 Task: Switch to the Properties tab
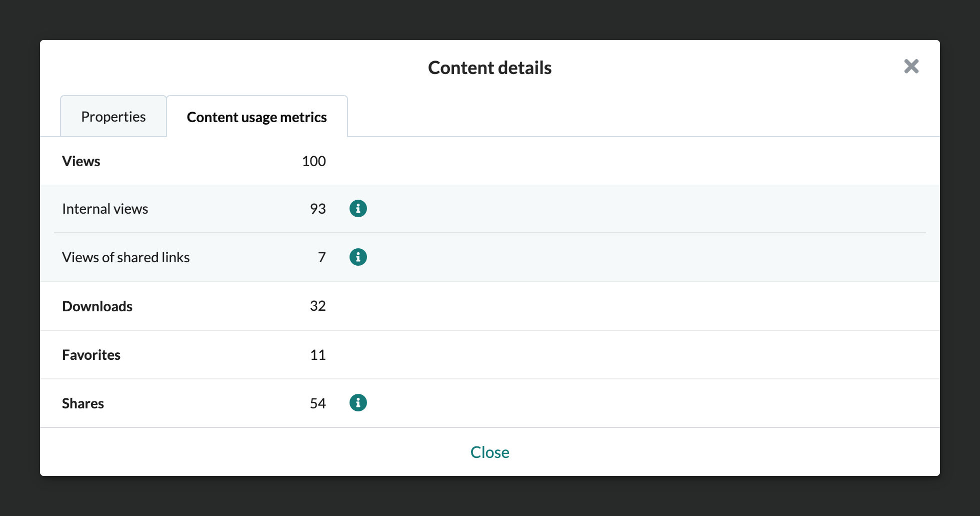pos(113,116)
